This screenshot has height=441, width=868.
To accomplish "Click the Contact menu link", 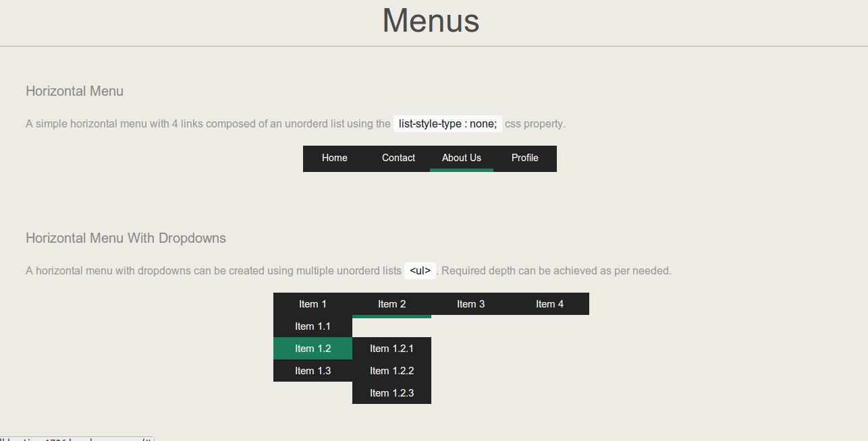I will 398,158.
